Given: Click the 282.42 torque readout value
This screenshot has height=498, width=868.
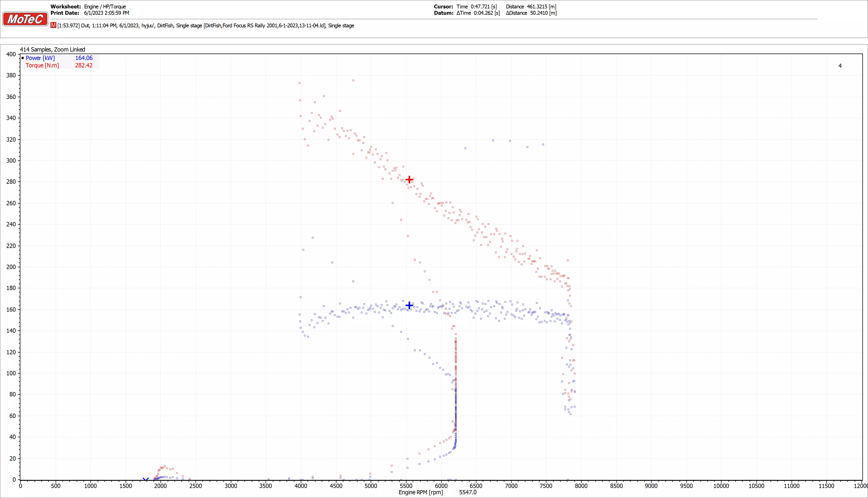Looking at the screenshot, I should click(84, 65).
